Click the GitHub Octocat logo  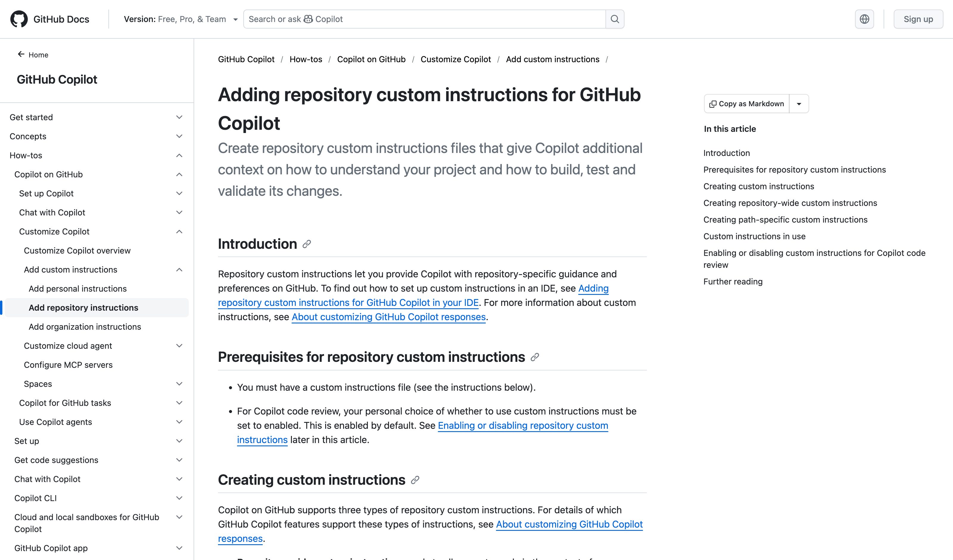click(19, 19)
